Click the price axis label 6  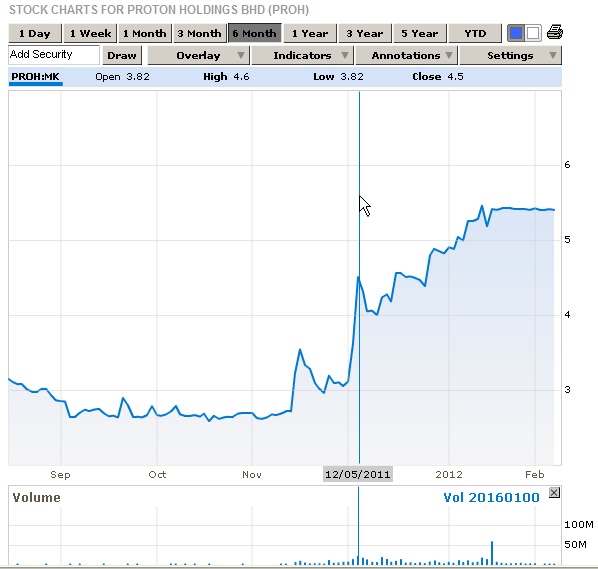pyautogui.click(x=567, y=165)
